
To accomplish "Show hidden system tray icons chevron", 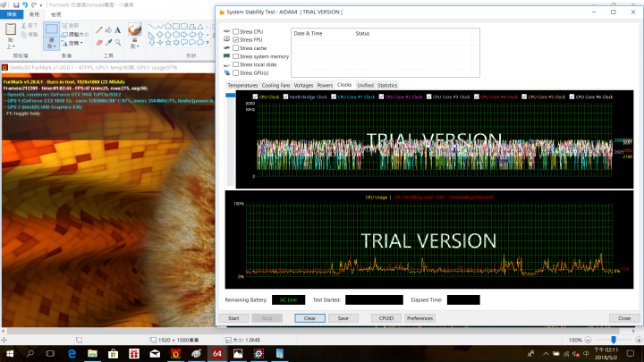I will [x=546, y=353].
